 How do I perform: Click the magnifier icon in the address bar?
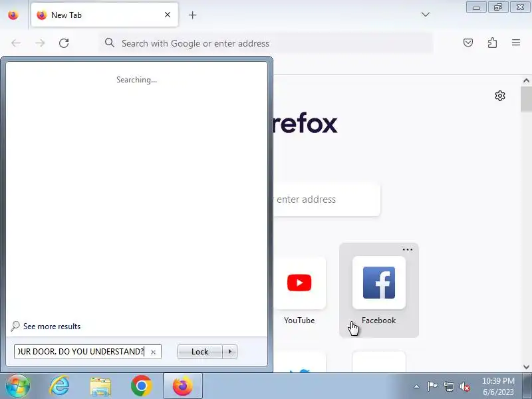(109, 43)
